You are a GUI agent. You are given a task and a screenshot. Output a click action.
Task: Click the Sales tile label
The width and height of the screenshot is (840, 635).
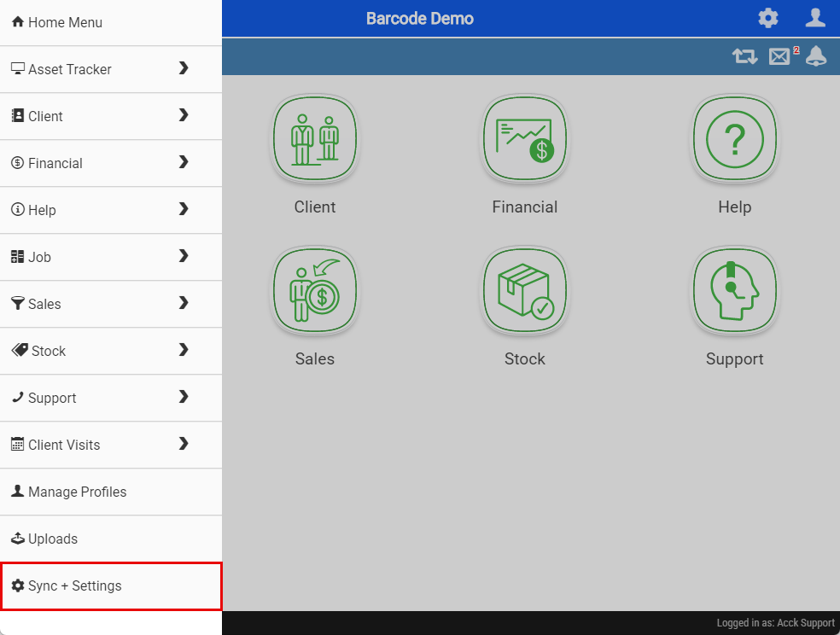pos(315,359)
